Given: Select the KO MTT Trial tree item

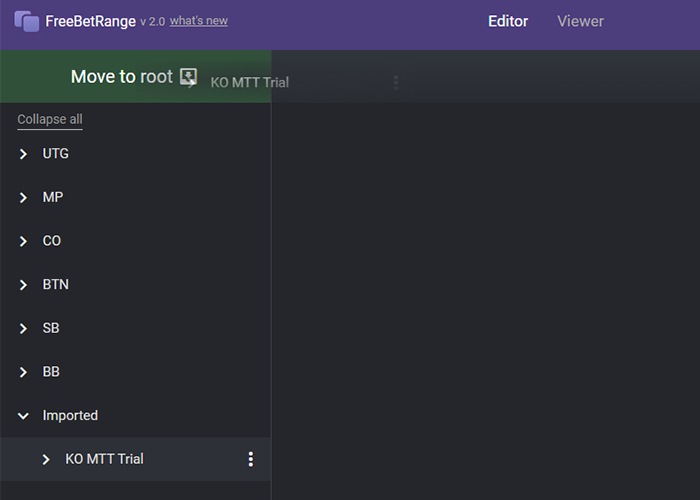Looking at the screenshot, I should [x=136, y=459].
